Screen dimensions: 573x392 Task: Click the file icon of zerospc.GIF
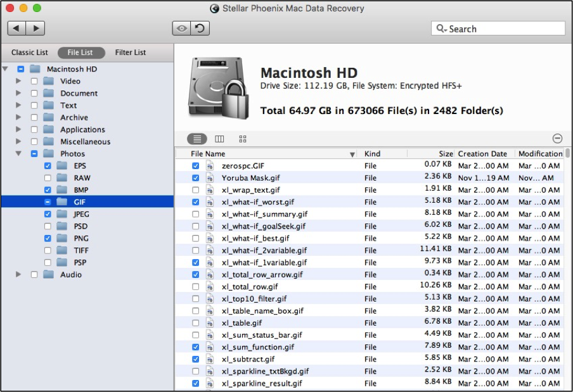[x=210, y=166]
